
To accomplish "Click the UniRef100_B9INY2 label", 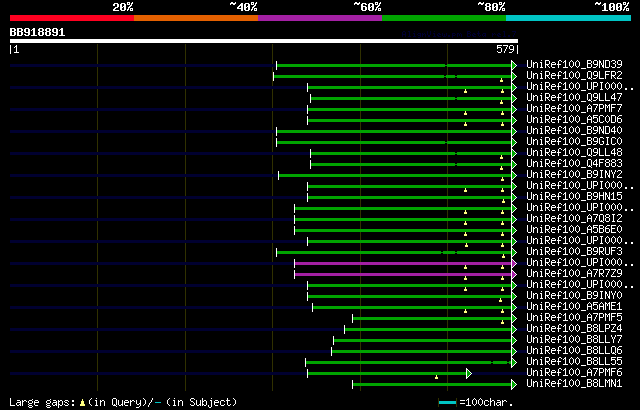I will pos(574,175).
